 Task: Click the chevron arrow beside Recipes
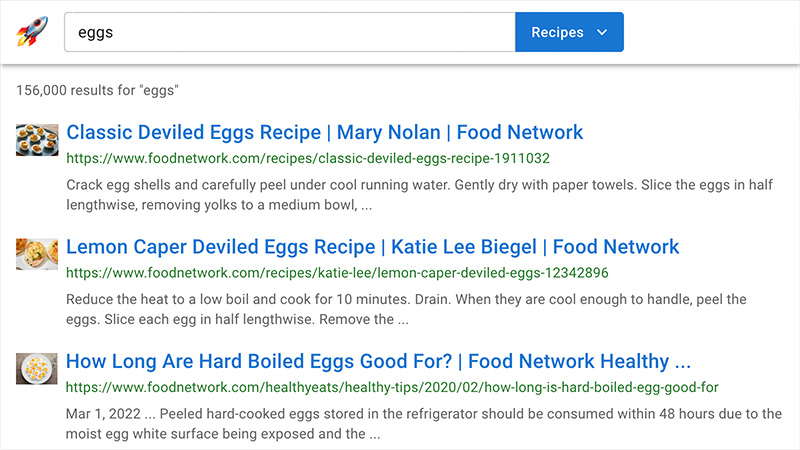pyautogui.click(x=602, y=32)
